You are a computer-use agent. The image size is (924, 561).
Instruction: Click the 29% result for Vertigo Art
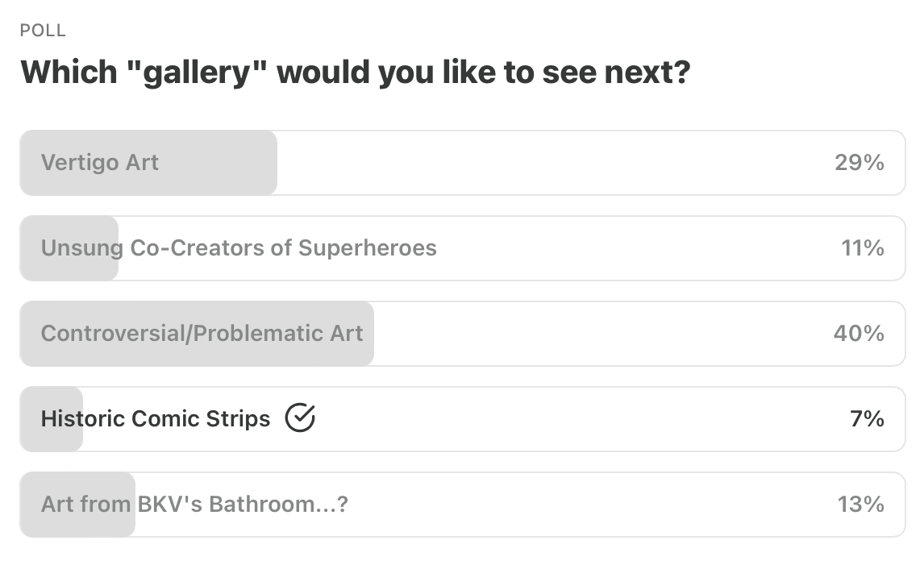tap(859, 163)
